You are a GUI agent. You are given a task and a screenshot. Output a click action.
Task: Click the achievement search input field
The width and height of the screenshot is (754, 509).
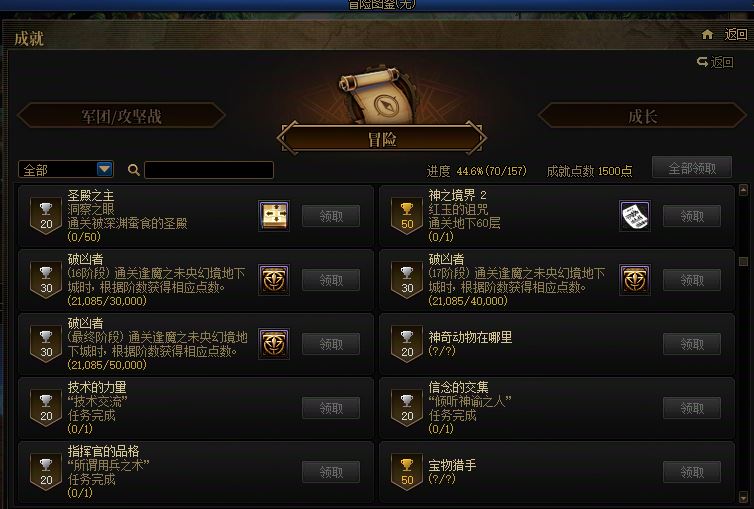click(x=209, y=170)
